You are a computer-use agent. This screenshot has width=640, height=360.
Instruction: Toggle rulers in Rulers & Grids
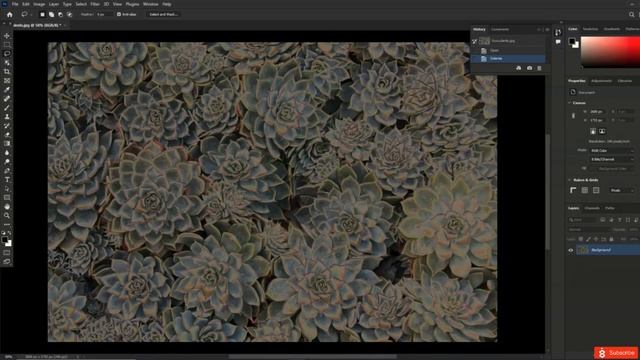(x=573, y=190)
